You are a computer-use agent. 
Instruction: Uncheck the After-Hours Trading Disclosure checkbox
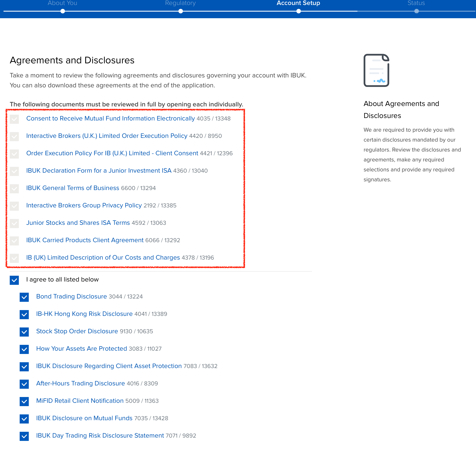(24, 384)
